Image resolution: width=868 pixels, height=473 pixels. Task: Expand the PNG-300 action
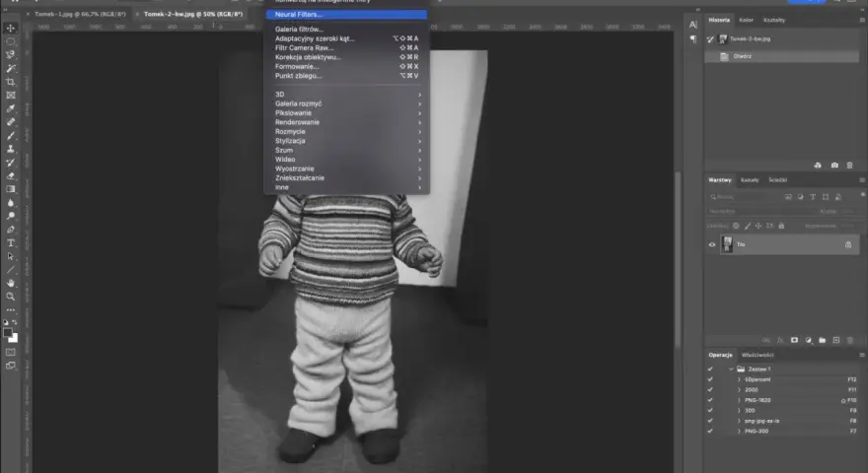tap(739, 431)
